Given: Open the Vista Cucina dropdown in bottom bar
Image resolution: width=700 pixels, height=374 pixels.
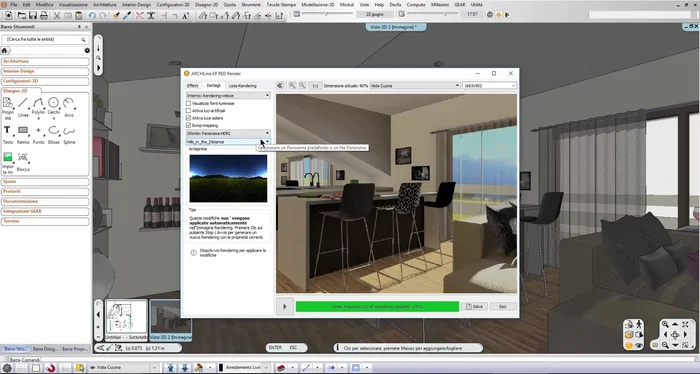Looking at the screenshot, I should click(123, 368).
